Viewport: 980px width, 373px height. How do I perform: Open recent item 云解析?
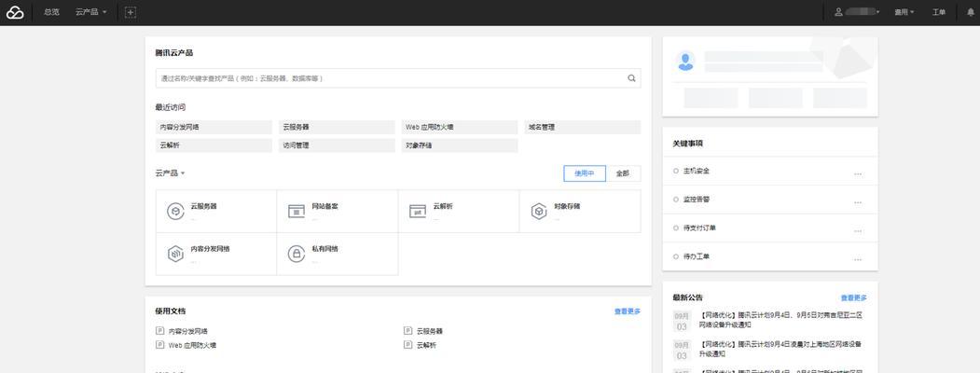point(214,145)
